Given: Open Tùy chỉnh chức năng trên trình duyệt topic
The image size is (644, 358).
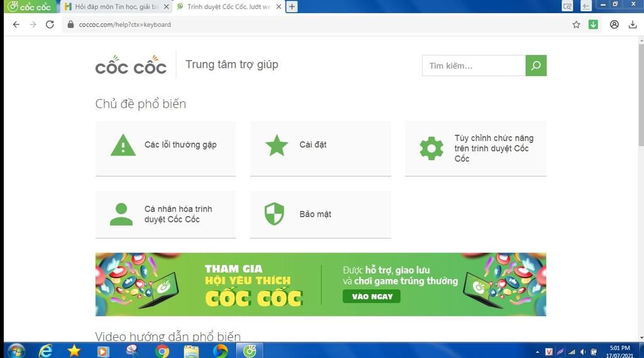Looking at the screenshot, I should point(475,148).
